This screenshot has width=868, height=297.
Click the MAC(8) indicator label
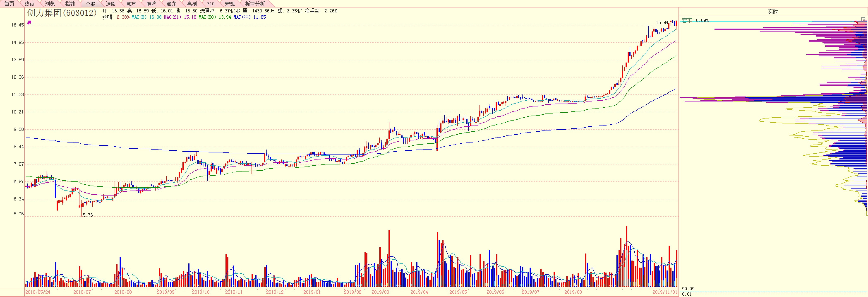click(x=139, y=17)
